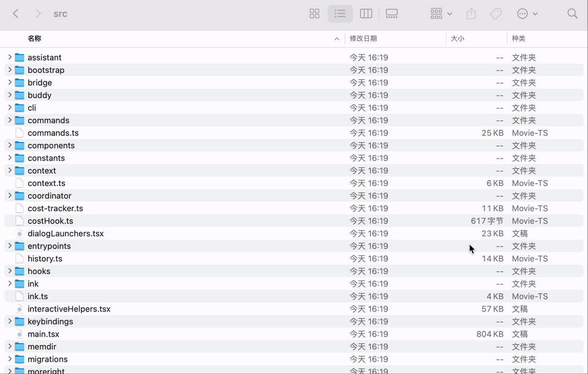Viewport: 588px width, 374px height.
Task: Switch to icon grid view
Action: pos(314,13)
